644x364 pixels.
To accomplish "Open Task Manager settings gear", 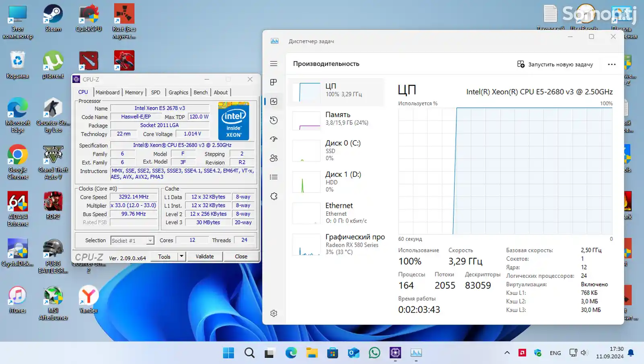I will coord(274,313).
